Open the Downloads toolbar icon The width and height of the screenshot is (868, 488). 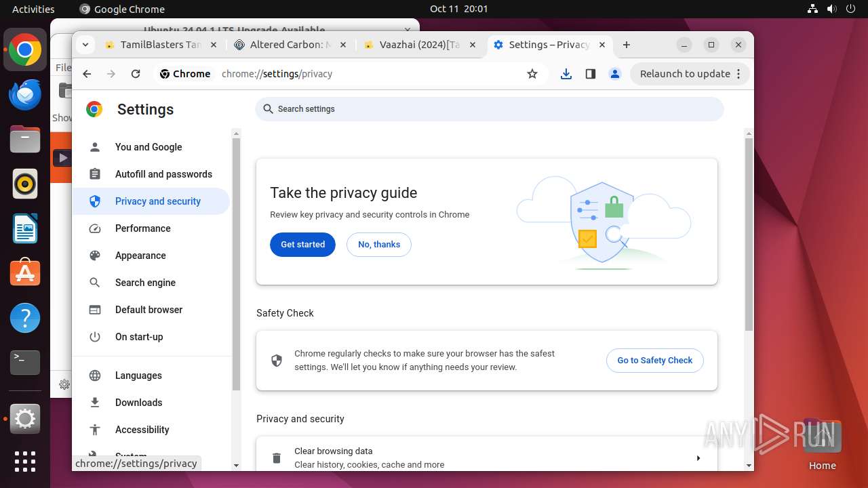(566, 74)
